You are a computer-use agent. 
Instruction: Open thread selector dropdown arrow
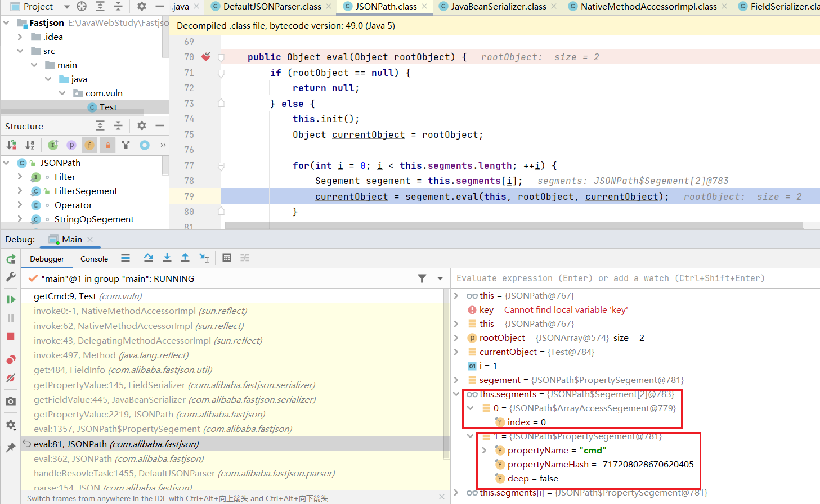(440, 278)
